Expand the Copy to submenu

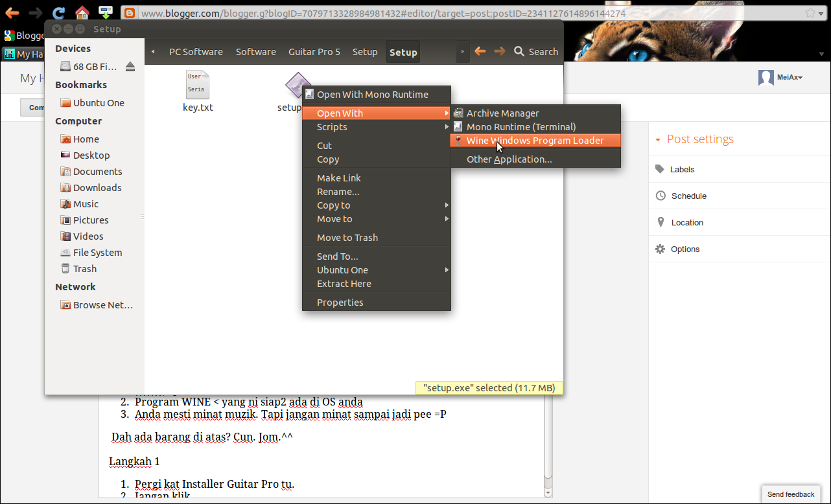pyautogui.click(x=377, y=205)
